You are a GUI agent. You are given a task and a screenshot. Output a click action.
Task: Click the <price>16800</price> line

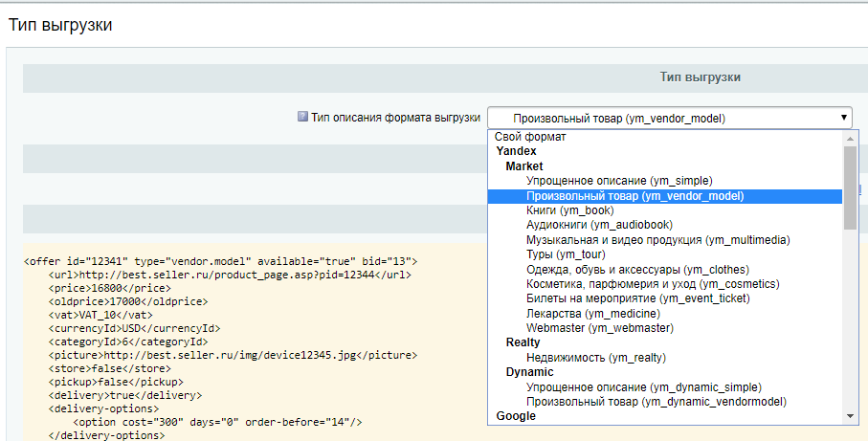(110, 288)
